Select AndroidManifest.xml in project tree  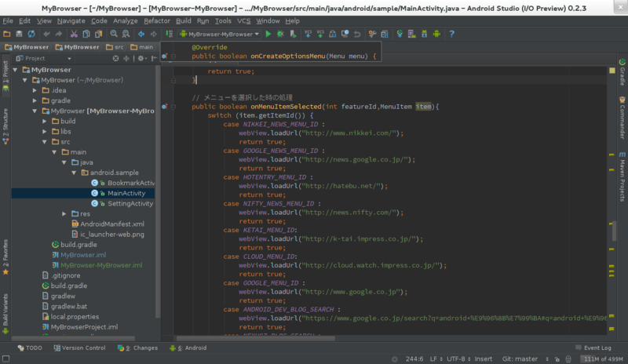tap(108, 224)
